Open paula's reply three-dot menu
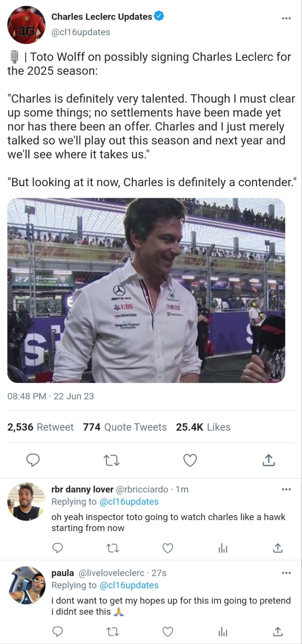 pos(286,573)
